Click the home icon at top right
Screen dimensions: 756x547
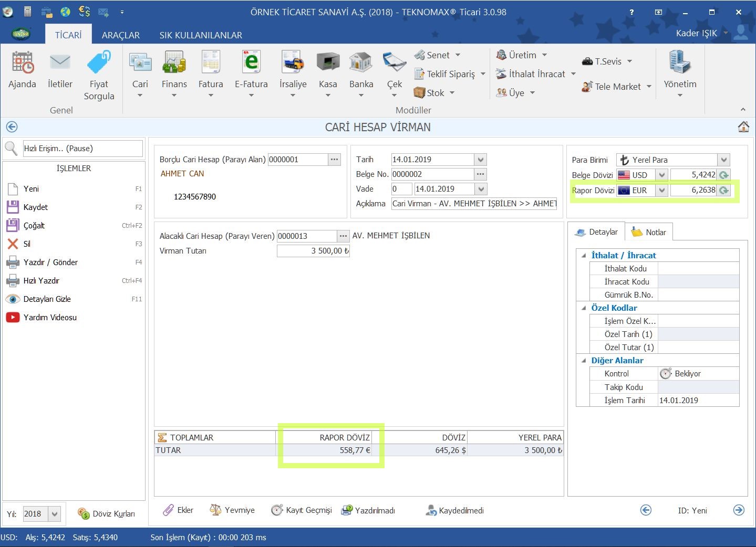tap(743, 127)
